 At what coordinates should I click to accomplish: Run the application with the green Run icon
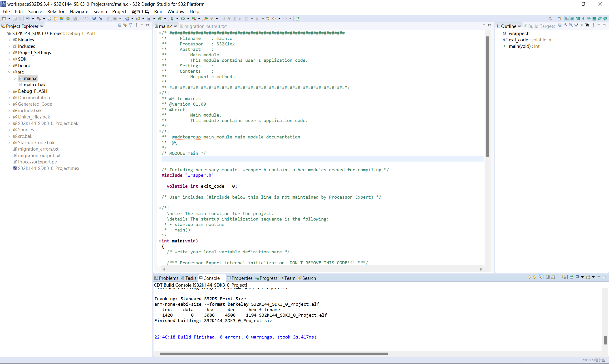point(183,18)
